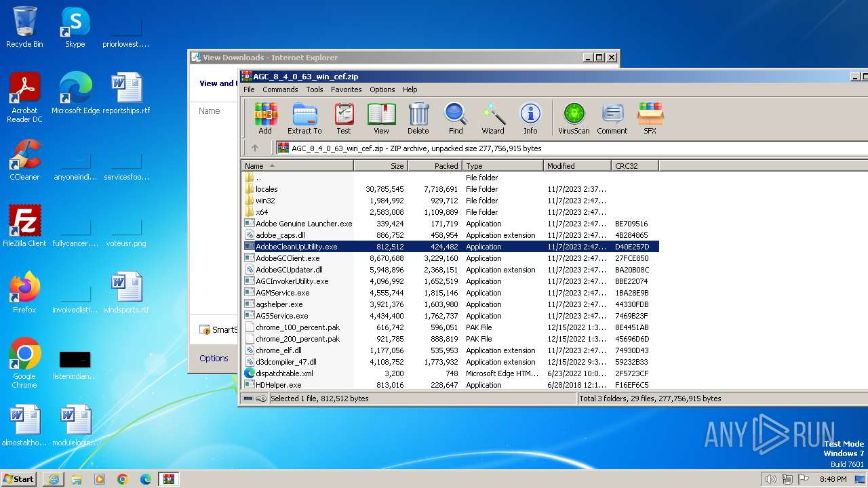
Task: Click the Delete trash icon
Action: pos(418,119)
